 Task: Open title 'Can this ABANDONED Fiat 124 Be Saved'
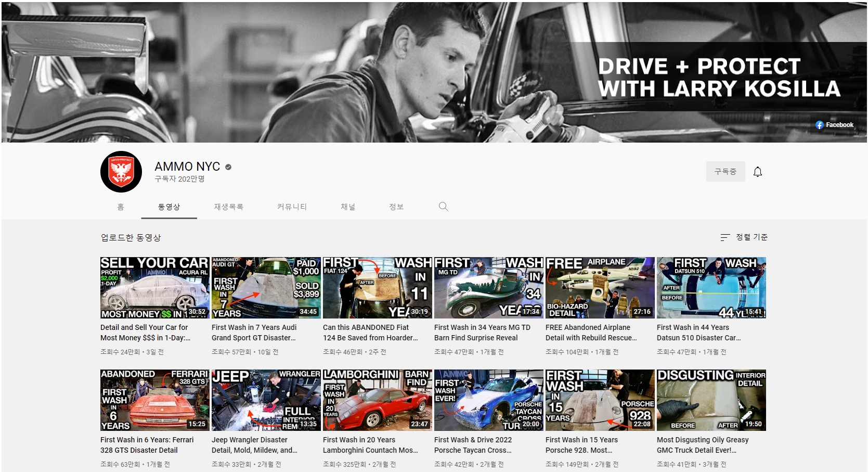(370, 333)
